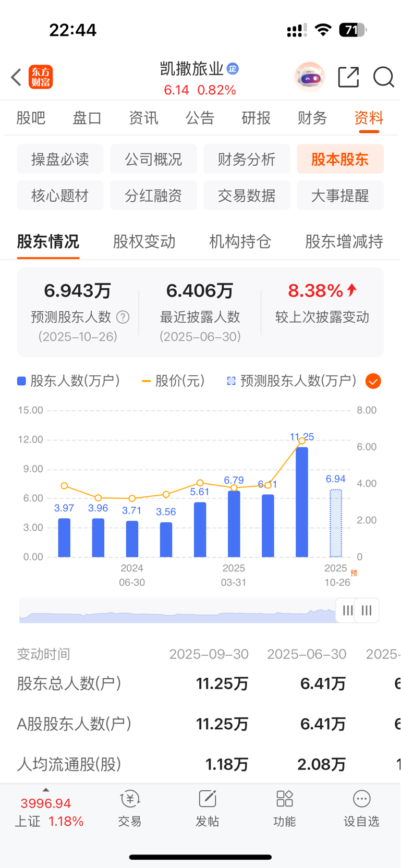Tap the back arrow icon
401x868 pixels.
tap(16, 77)
